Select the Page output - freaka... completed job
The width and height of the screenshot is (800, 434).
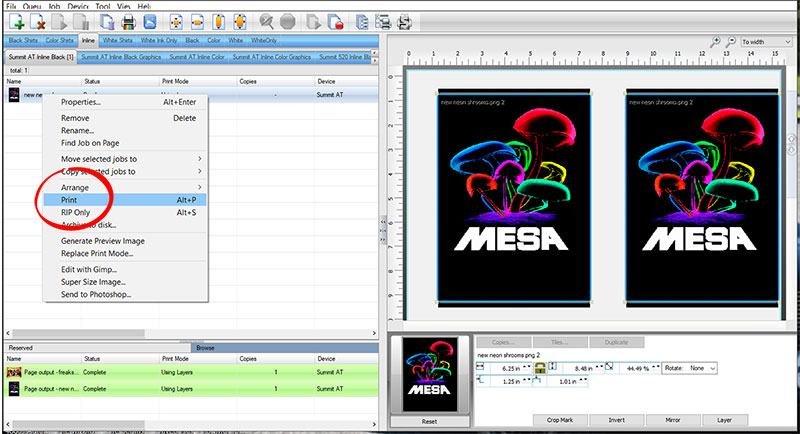(191, 372)
